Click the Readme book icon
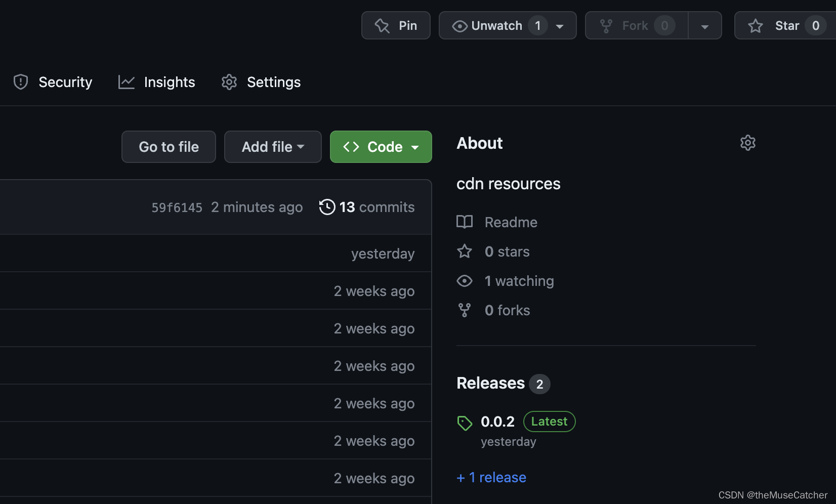 (464, 222)
